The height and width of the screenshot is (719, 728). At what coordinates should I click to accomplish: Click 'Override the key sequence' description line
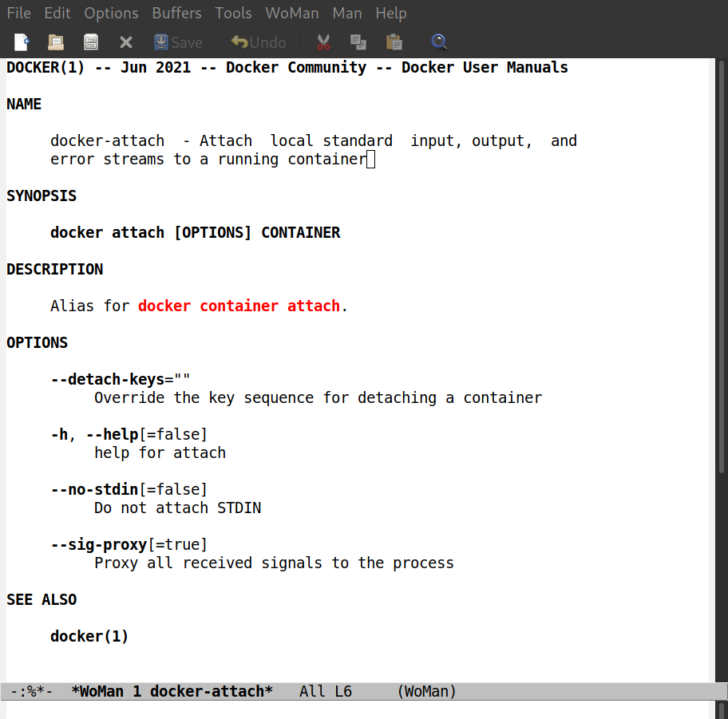point(318,397)
